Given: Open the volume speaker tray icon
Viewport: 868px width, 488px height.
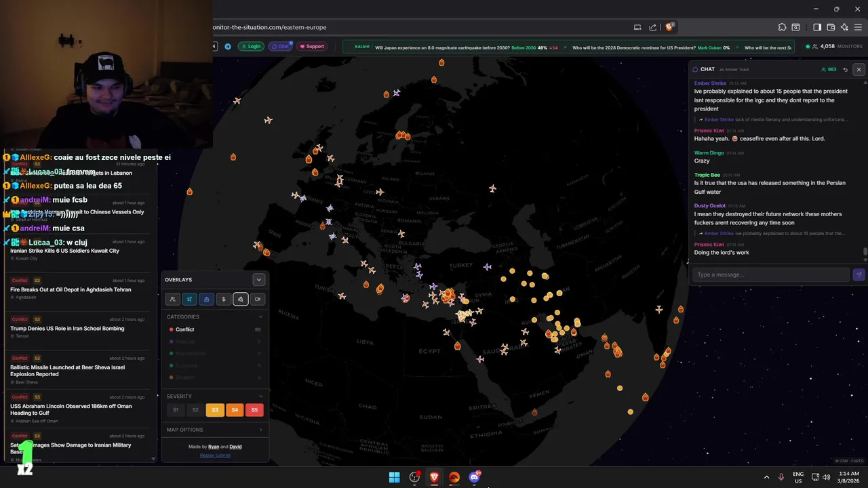Looking at the screenshot, I should tap(826, 477).
